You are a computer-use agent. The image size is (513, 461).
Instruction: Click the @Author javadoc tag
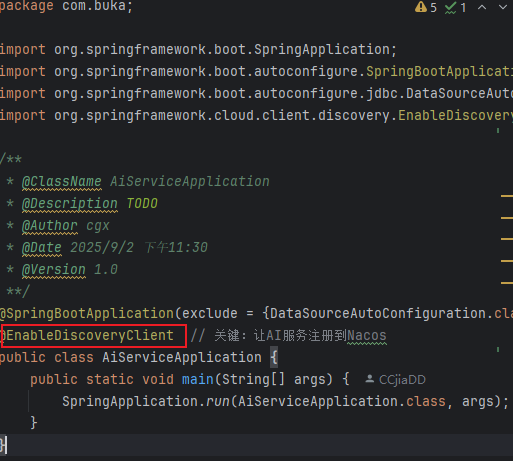(50, 226)
